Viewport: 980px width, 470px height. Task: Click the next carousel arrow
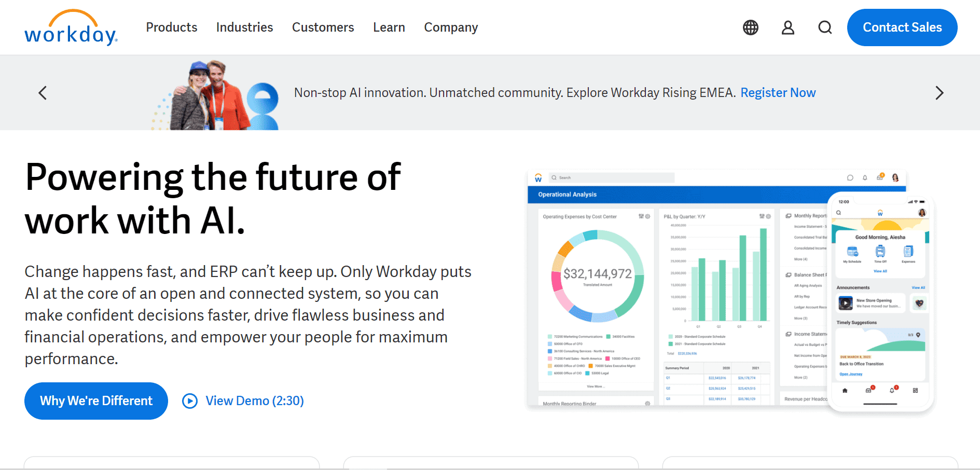(x=939, y=93)
